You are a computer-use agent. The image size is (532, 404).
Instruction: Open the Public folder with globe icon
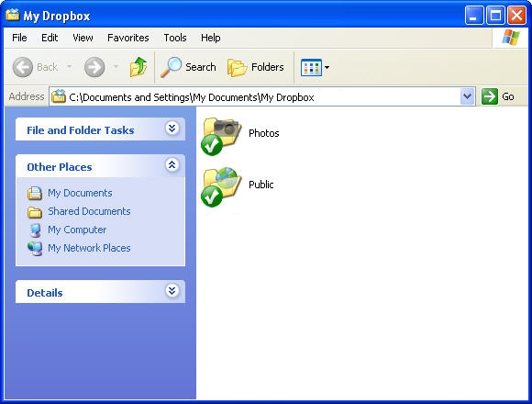(222, 186)
